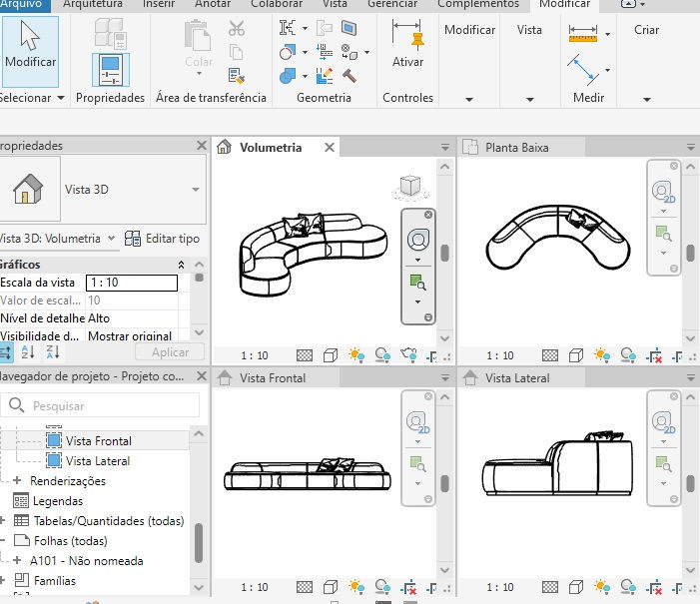The width and height of the screenshot is (700, 604).
Task: Toggle shadows in Vista Frontal
Action: click(x=382, y=587)
